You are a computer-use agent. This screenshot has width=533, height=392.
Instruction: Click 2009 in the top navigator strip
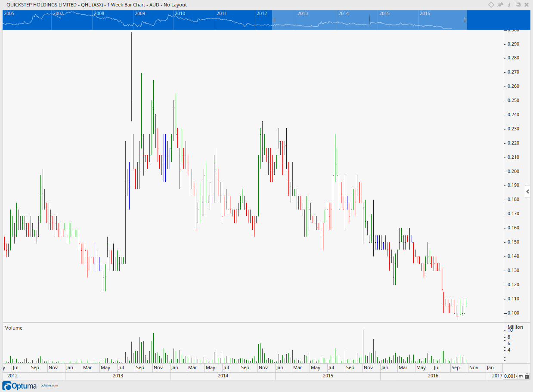point(140,13)
